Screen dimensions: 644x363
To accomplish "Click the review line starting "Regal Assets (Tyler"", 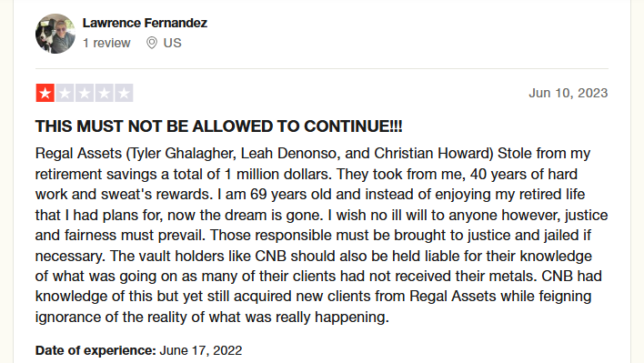I will click(313, 154).
